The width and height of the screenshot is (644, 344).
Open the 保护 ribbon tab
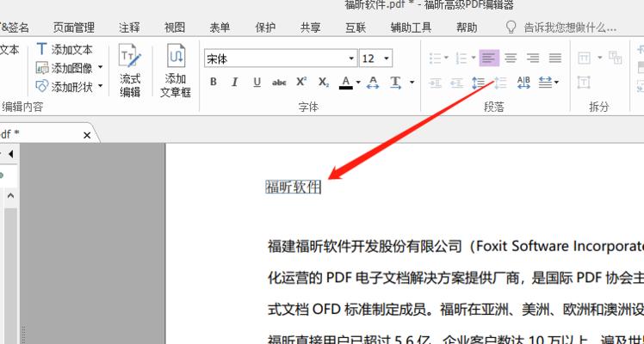click(265, 28)
